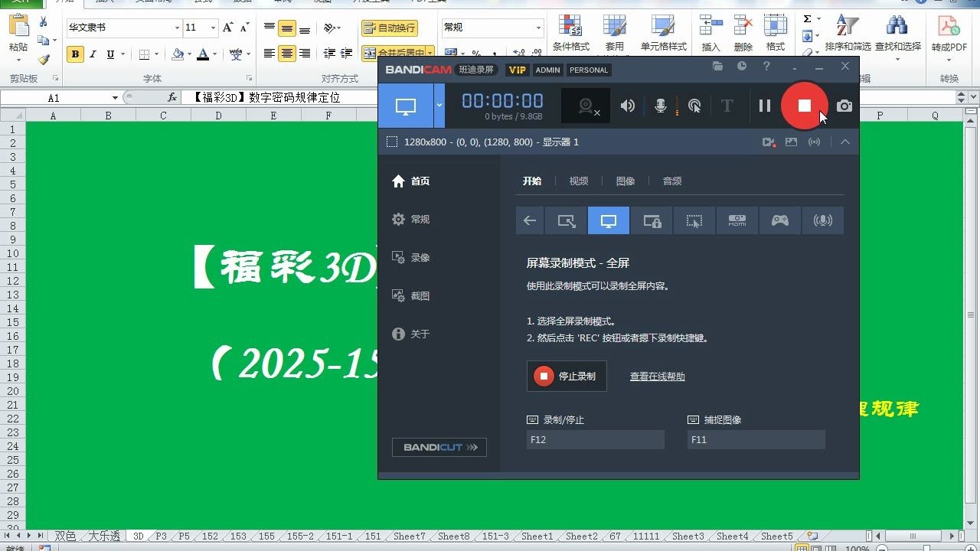Select the full screen recording mode icon
Viewport: 980px width, 551px height.
pos(609,220)
